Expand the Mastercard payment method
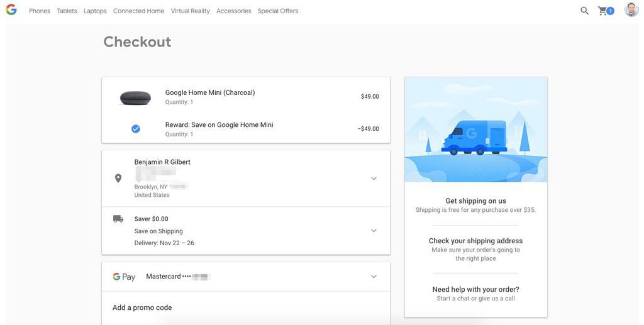The width and height of the screenshot is (644, 325). (374, 277)
